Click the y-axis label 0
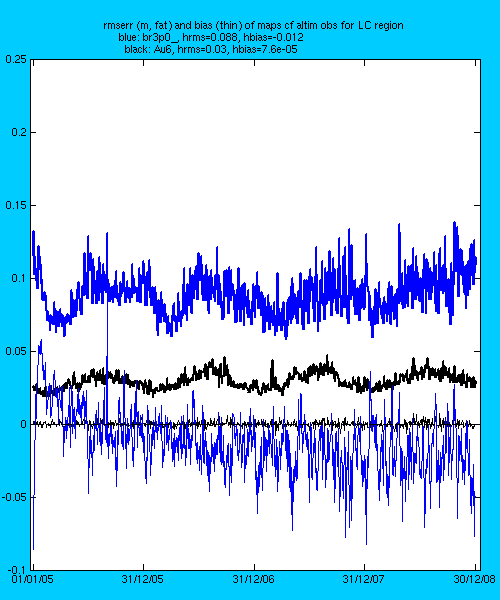The width and height of the screenshot is (500, 600). point(23,424)
